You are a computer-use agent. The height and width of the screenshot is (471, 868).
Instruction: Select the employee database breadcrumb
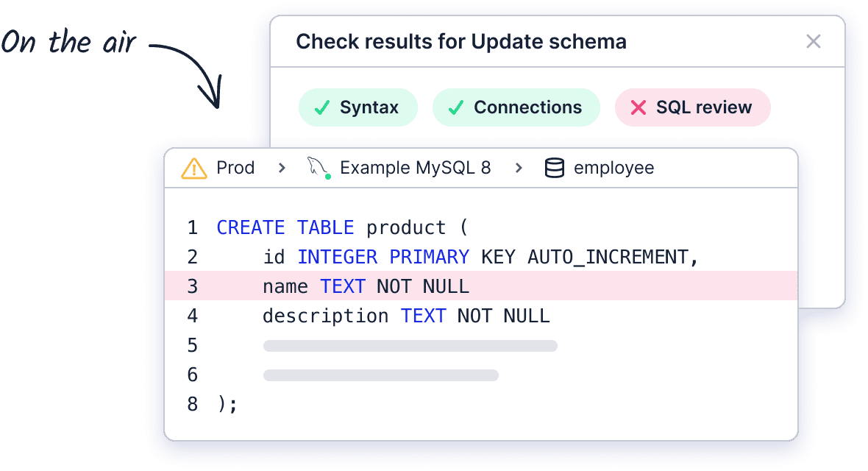(x=613, y=168)
